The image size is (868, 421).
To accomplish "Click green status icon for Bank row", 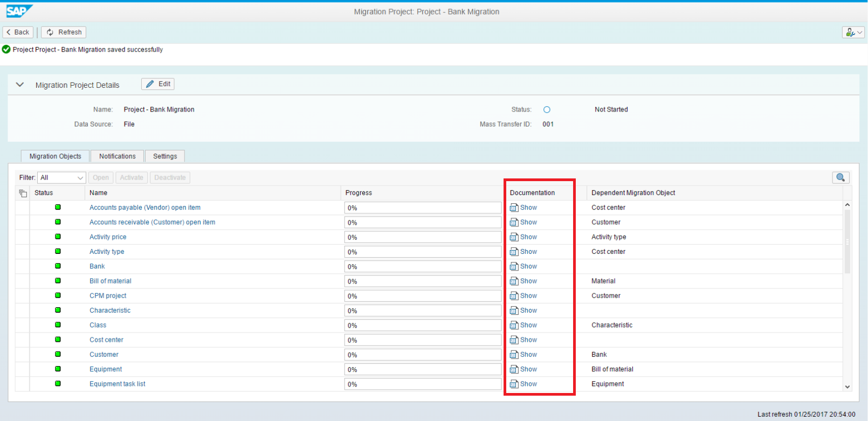I will click(x=58, y=266).
